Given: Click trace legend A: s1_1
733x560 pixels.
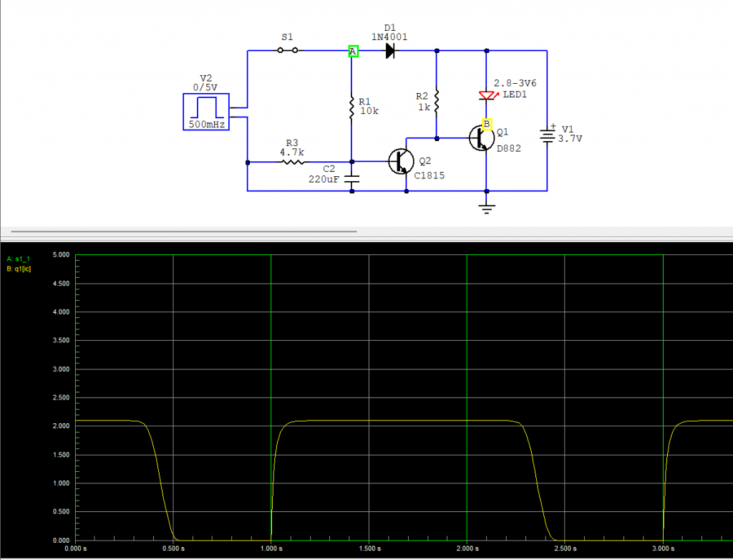Looking at the screenshot, I should [x=18, y=259].
